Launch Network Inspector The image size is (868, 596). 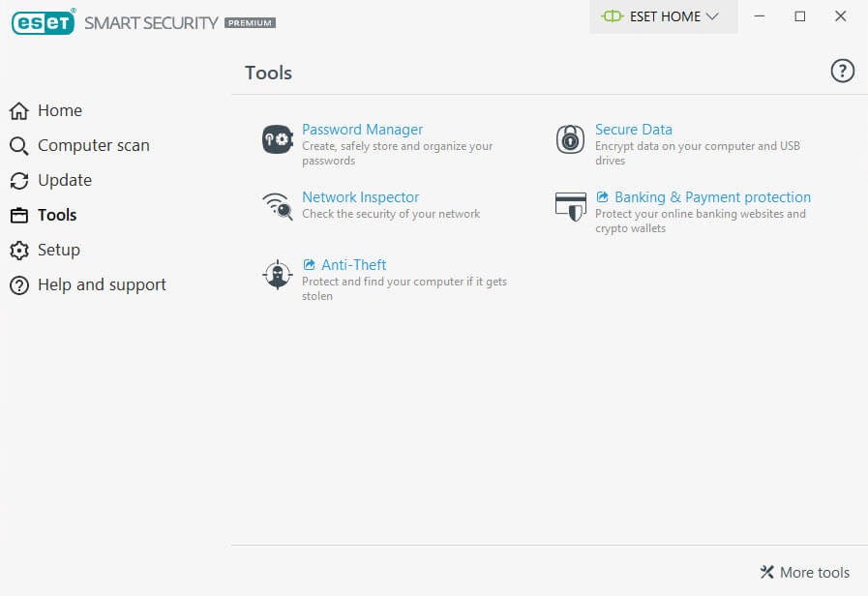coord(360,197)
